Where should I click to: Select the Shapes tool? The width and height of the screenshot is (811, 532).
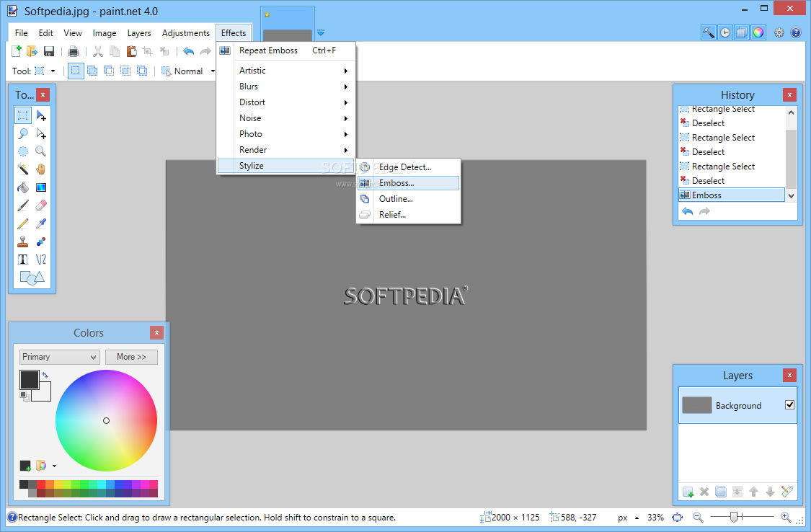tap(32, 278)
